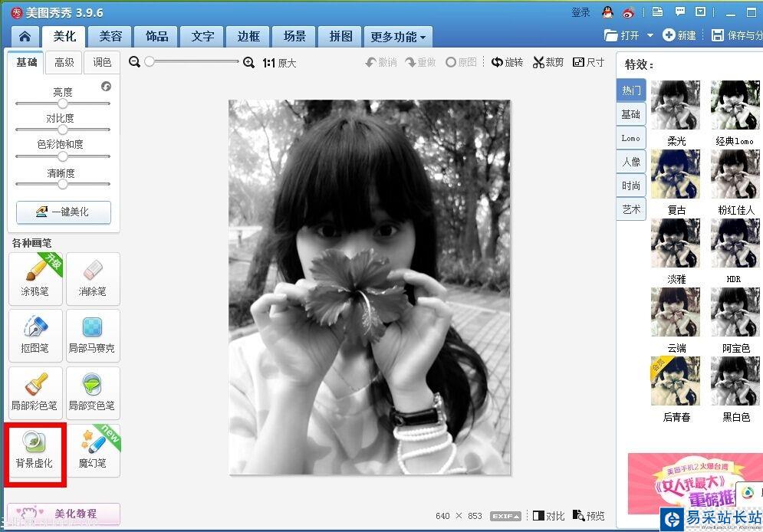Expand the EXIF info panel
This screenshot has width=763, height=532.
pyautogui.click(x=505, y=516)
